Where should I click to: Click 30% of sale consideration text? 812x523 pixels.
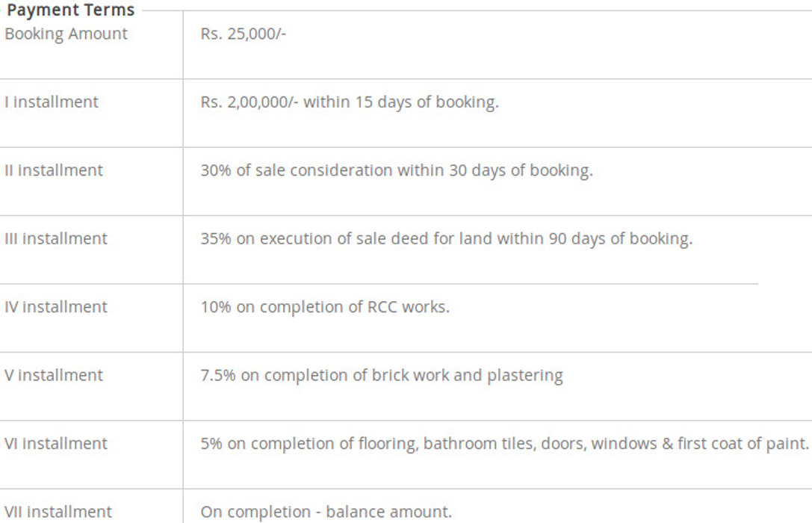coord(314,170)
